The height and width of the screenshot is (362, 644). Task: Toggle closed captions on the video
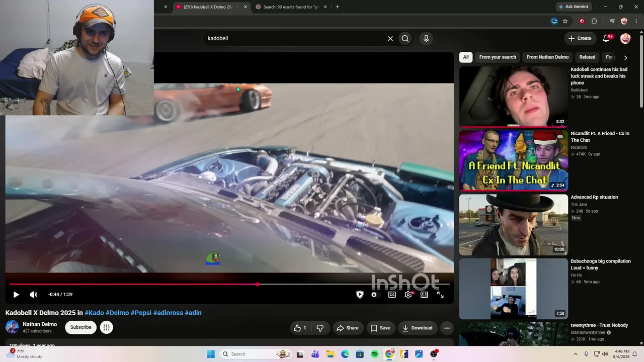(392, 295)
